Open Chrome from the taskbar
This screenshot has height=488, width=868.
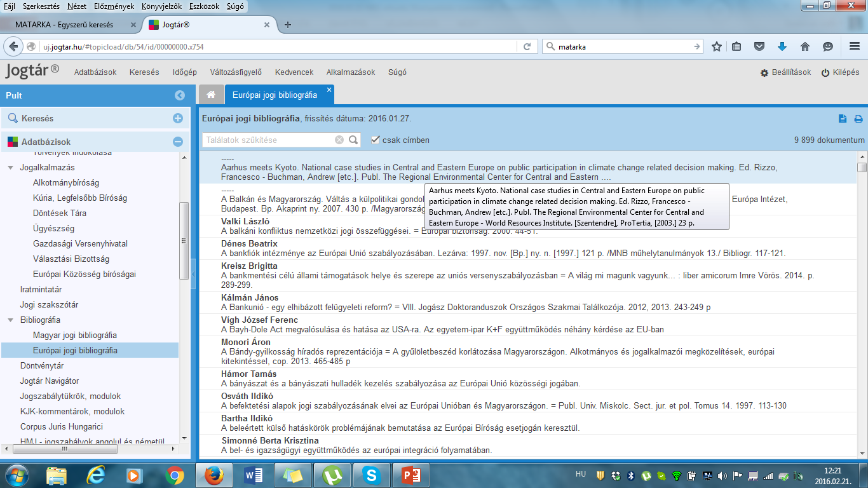click(x=175, y=475)
